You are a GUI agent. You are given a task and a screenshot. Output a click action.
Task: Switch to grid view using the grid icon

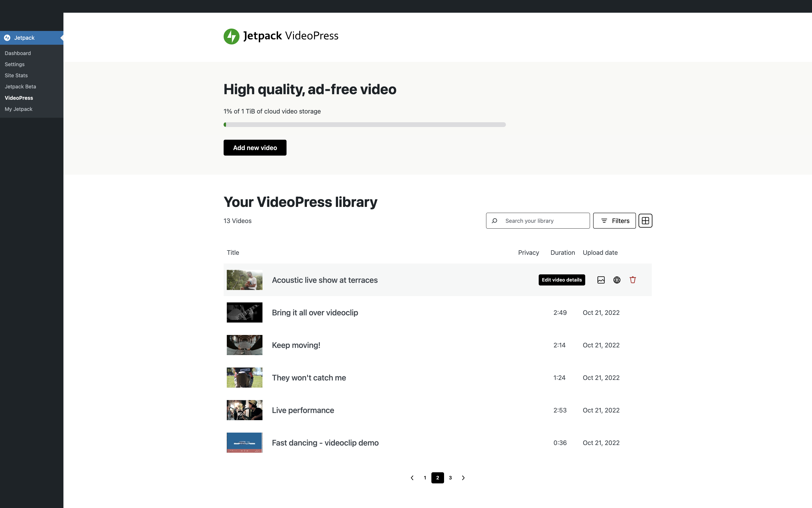tap(645, 221)
